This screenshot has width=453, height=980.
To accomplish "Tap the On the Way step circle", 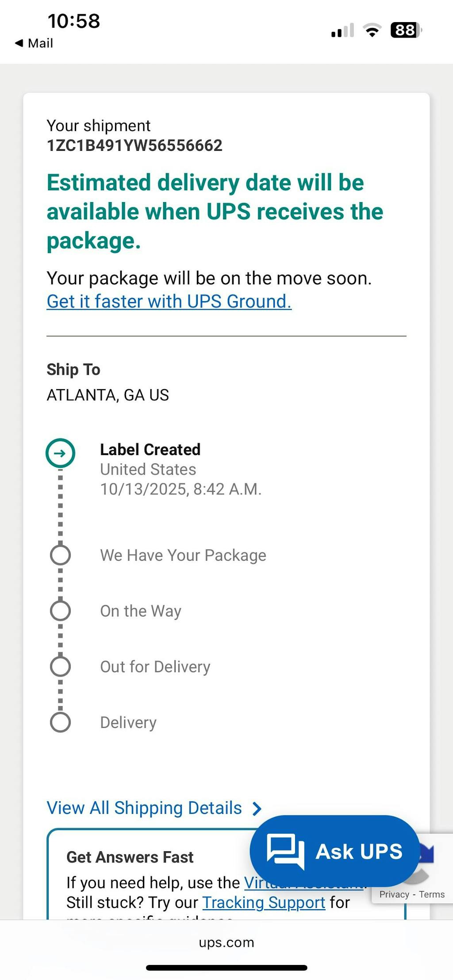I will tap(61, 610).
